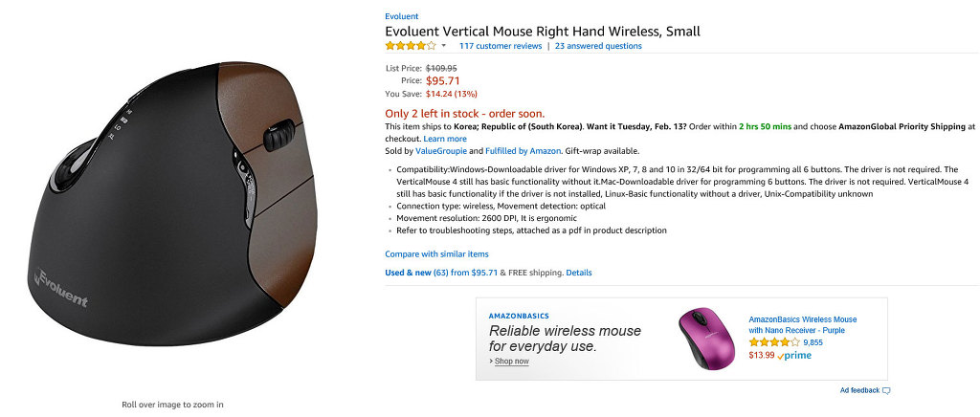Image resolution: width=980 pixels, height=417 pixels.
Task: View Used & new (63) offers
Action: pyautogui.click(x=417, y=273)
